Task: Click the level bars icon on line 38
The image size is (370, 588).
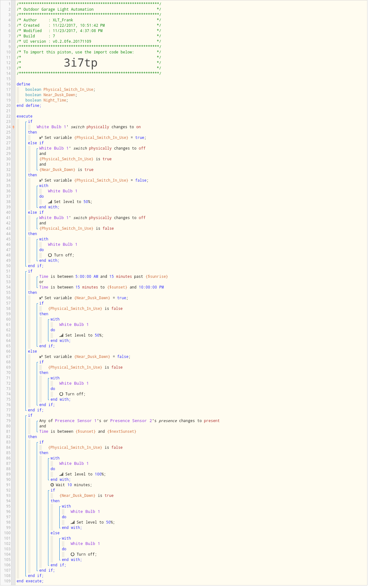Action: 50,202
